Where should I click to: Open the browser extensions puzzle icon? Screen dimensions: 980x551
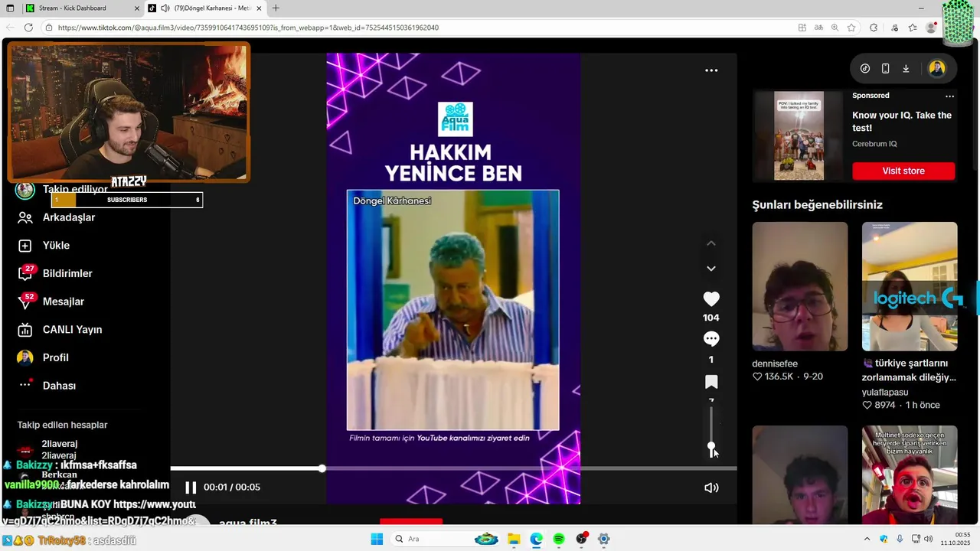[874, 28]
